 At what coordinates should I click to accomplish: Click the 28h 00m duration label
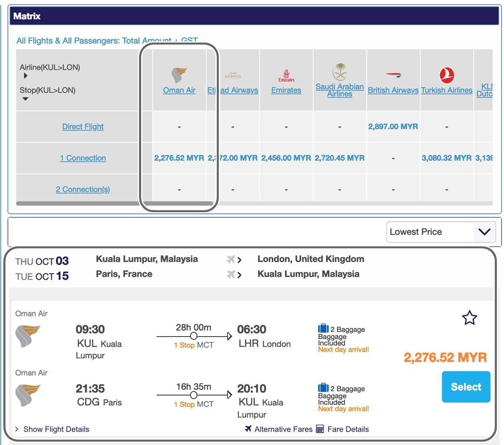(194, 327)
